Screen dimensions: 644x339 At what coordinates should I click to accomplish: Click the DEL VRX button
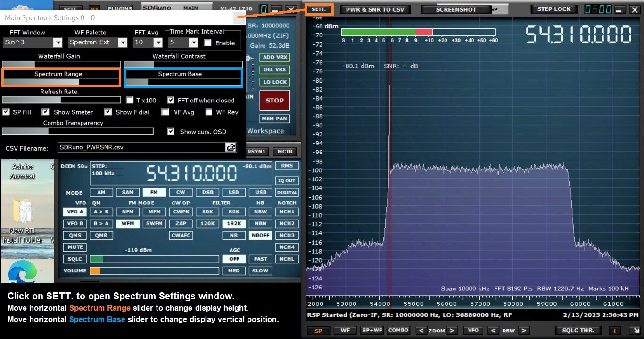point(274,69)
